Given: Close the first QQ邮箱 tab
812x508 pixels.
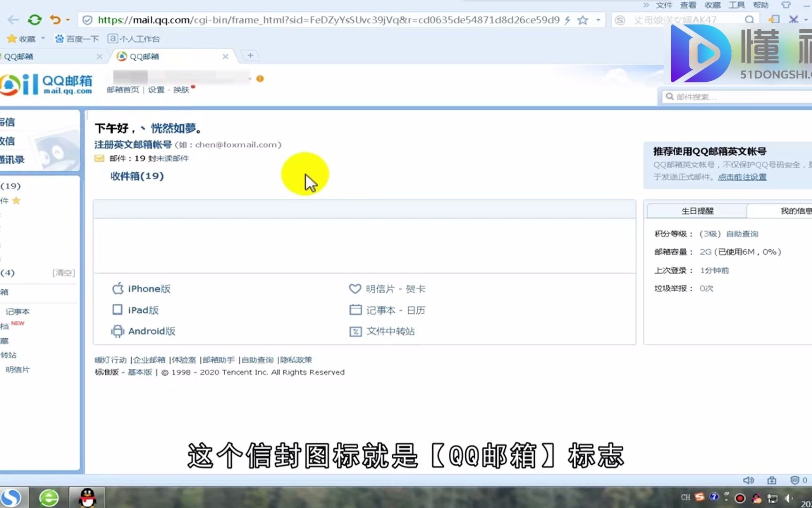Looking at the screenshot, I should [x=99, y=56].
